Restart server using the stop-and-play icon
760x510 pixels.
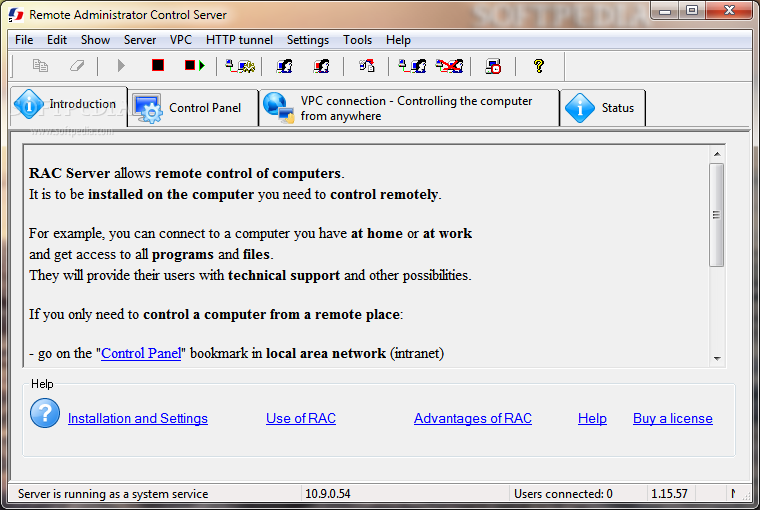[x=195, y=65]
